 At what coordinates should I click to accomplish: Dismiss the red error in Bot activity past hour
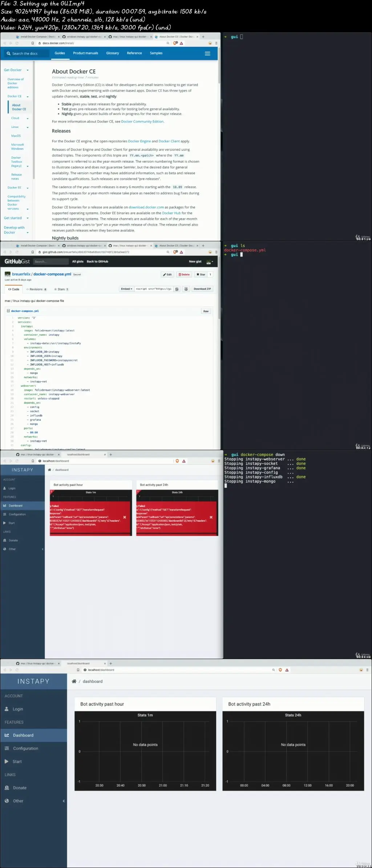click(x=125, y=517)
